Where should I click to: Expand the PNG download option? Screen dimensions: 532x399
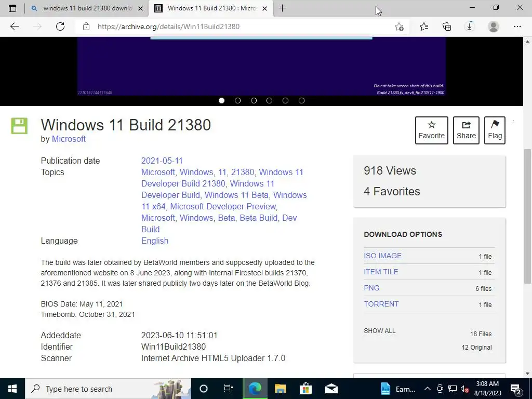tap(371, 288)
